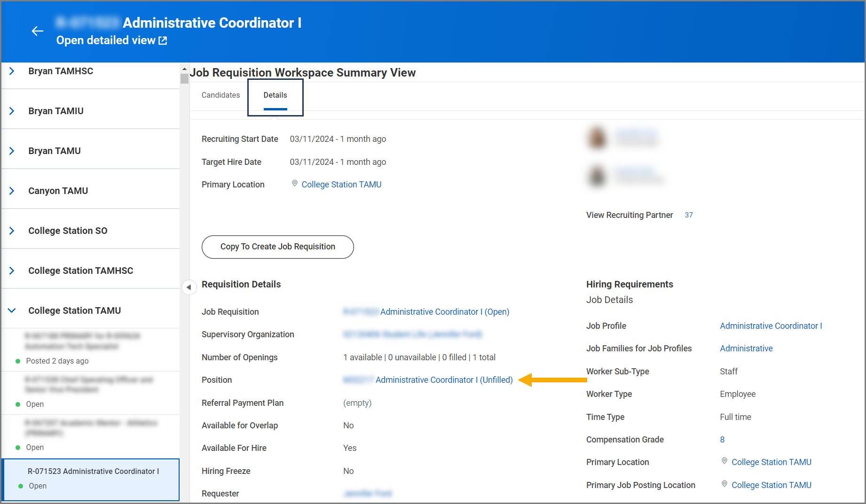Expand the College Station SO group
This screenshot has width=866, height=504.
coord(12,231)
